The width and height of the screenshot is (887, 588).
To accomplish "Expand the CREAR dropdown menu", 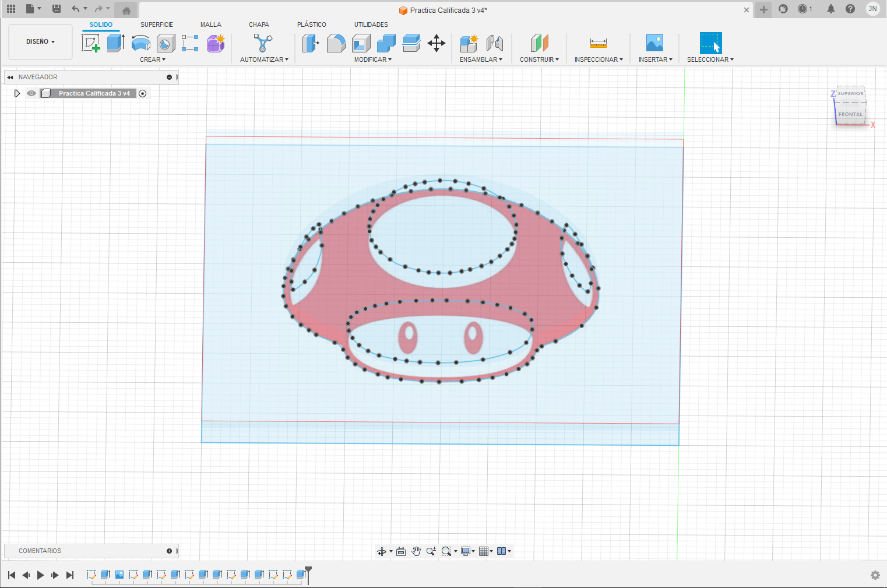I will [x=153, y=59].
